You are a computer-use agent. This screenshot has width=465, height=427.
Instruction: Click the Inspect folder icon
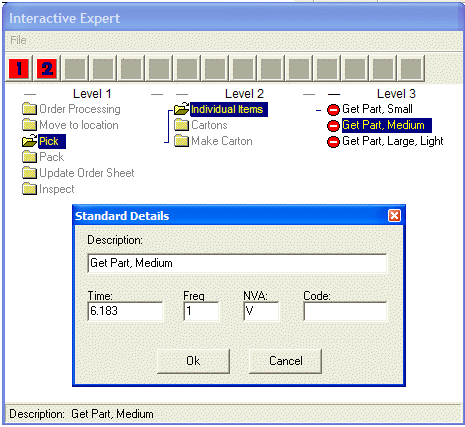click(x=29, y=189)
